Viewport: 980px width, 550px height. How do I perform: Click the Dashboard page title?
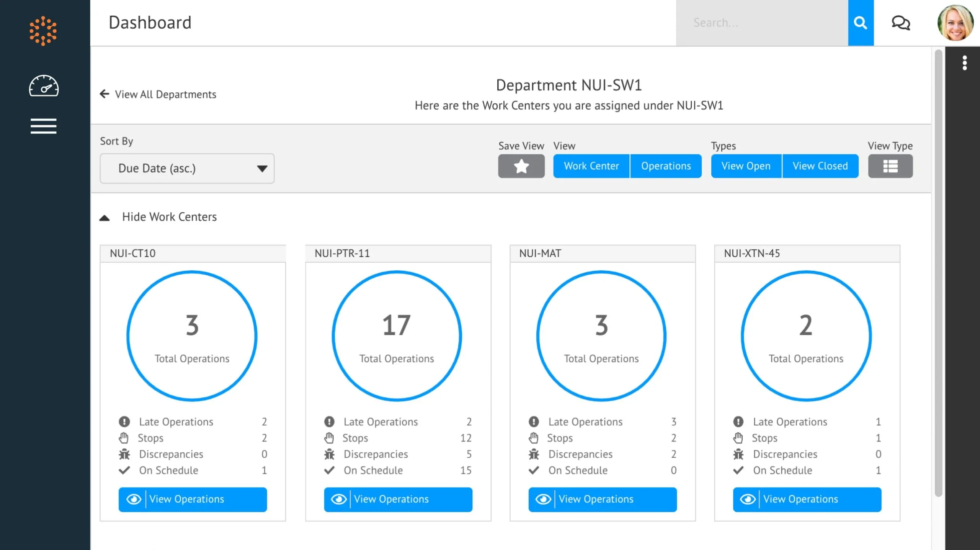coord(150,23)
